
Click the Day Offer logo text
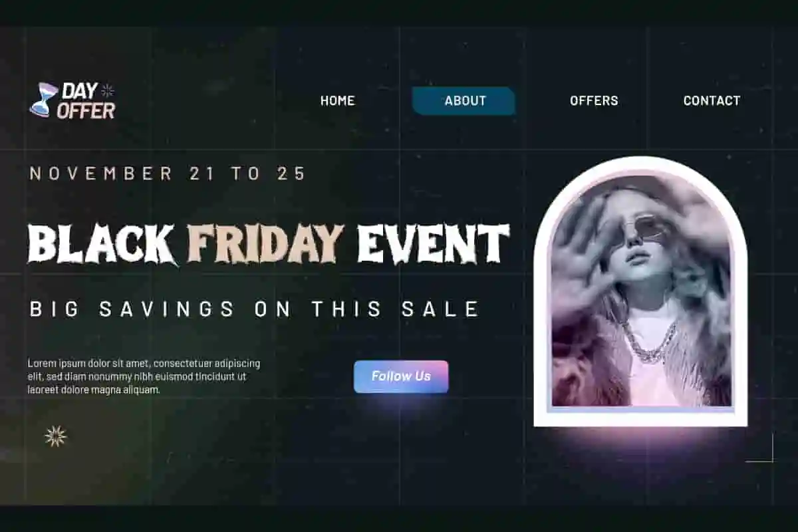(86, 100)
